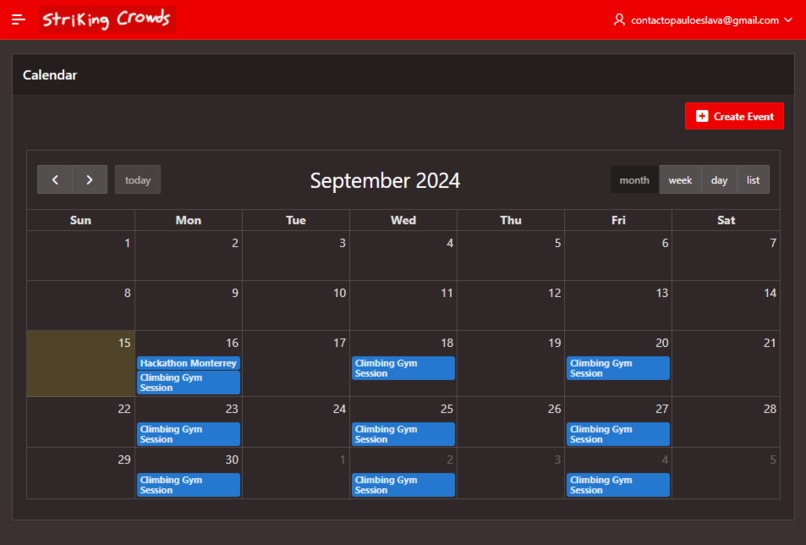Screen dimensions: 806x545
Task: Click the today button
Action: 138,180
